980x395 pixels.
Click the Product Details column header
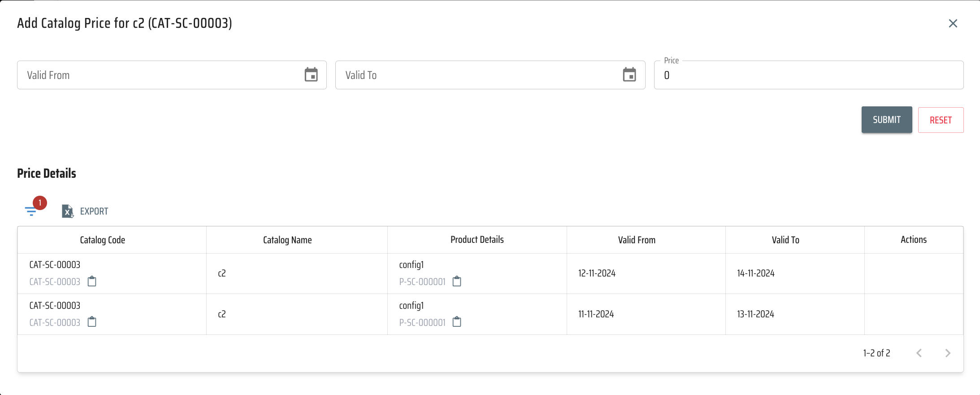point(477,240)
